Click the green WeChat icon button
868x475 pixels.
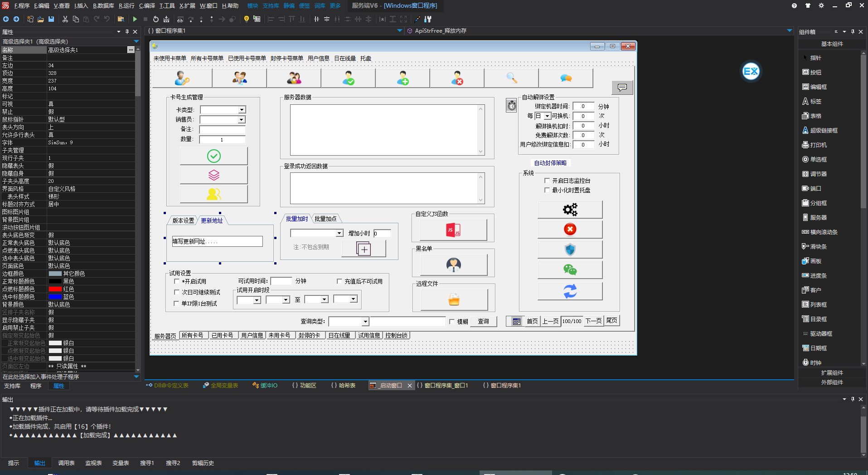[570, 270]
